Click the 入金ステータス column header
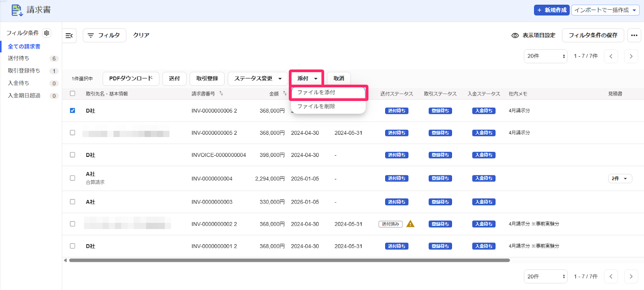644x290 pixels. coord(484,94)
